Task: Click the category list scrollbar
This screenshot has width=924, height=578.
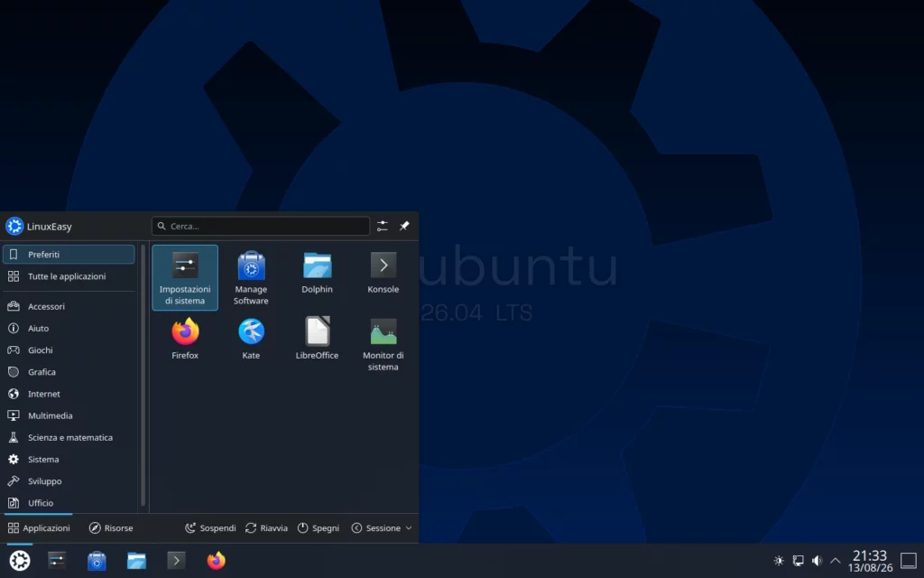Action: [x=143, y=376]
